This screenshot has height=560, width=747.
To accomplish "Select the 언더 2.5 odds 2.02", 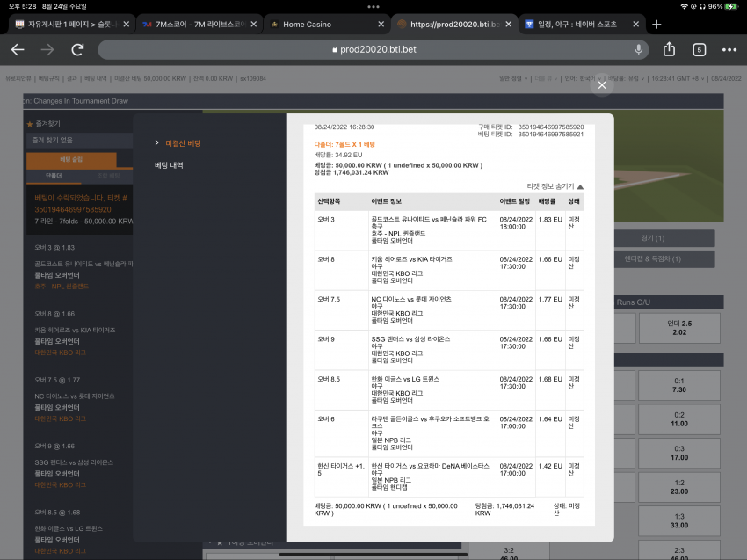I will click(x=679, y=328).
